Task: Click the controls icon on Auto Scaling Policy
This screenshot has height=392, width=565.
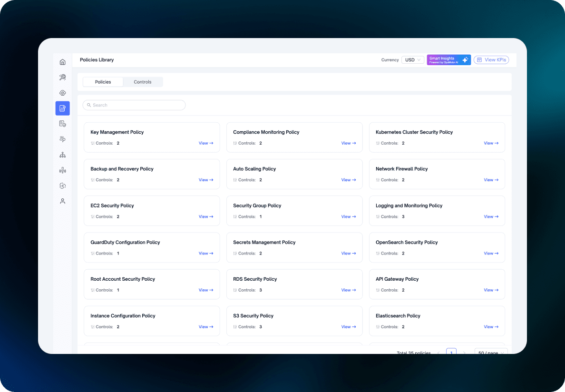Action: pyautogui.click(x=235, y=180)
